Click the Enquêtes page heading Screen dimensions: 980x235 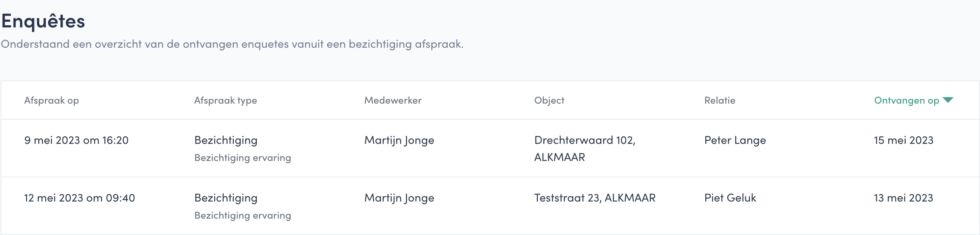pyautogui.click(x=43, y=21)
